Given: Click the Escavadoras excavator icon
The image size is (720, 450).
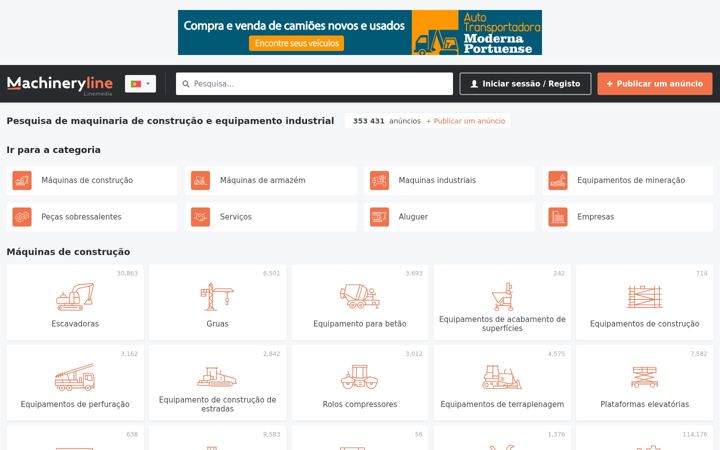Looking at the screenshot, I should coord(75,297).
